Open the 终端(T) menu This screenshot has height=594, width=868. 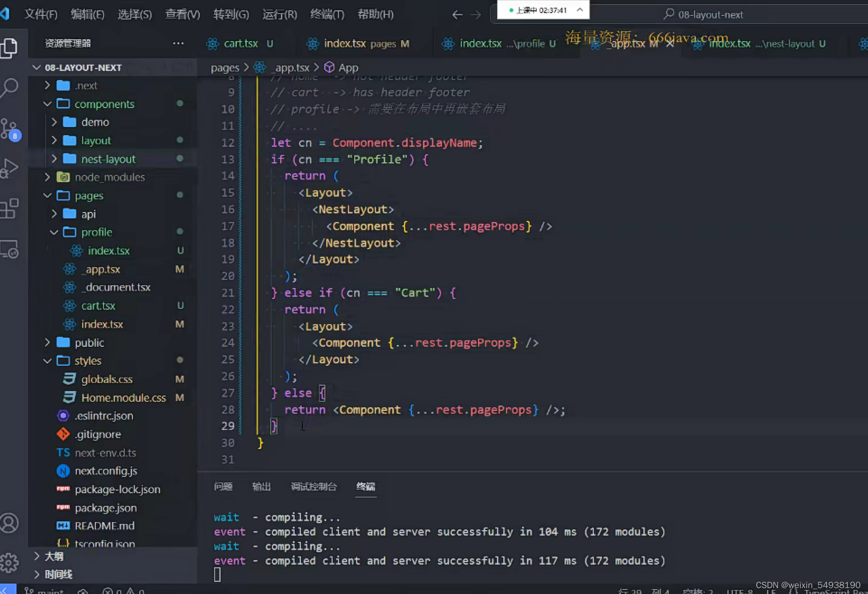327,14
